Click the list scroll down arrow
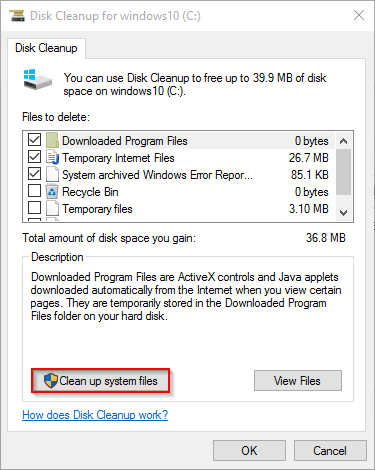The height and width of the screenshot is (470, 375). coord(344,212)
